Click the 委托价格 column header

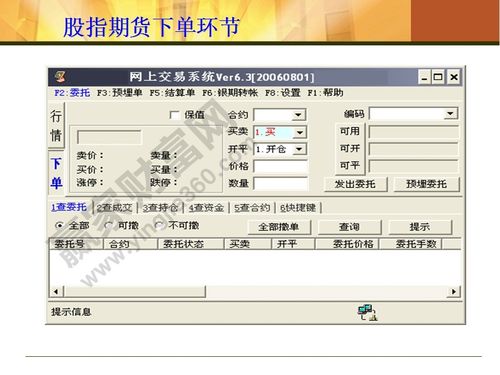347,244
